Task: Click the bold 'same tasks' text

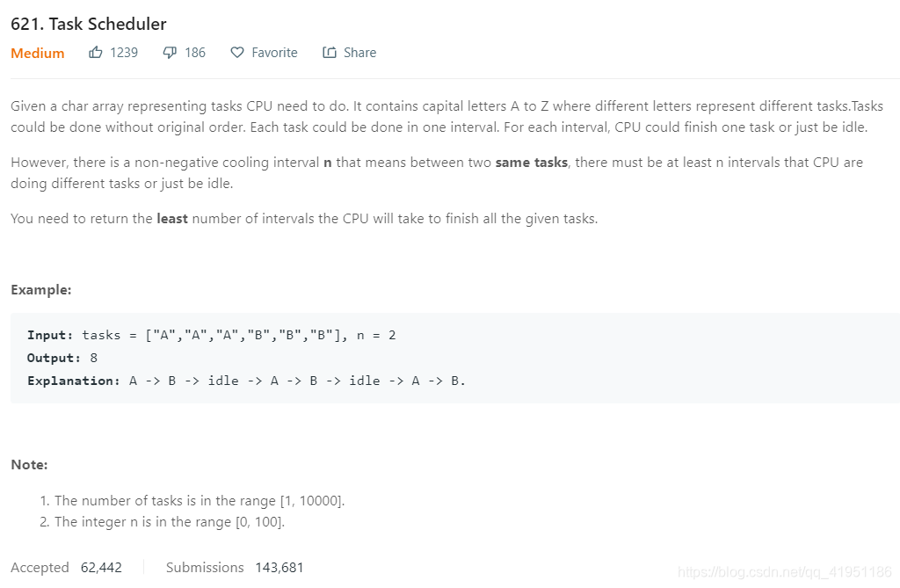Action: pos(532,163)
